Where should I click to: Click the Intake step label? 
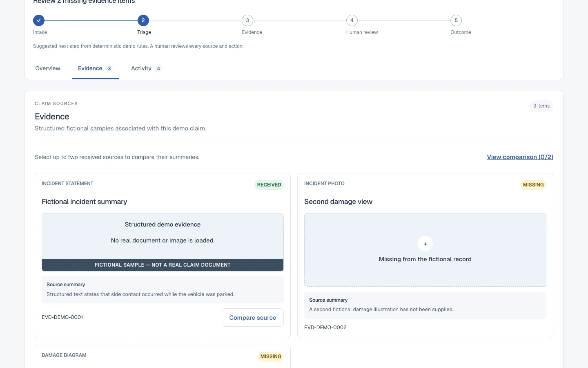point(40,32)
